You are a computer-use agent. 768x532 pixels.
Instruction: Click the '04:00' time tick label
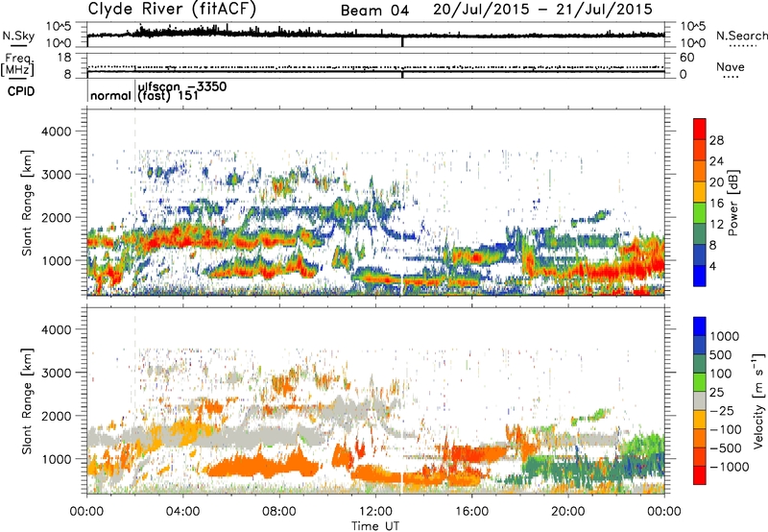(x=183, y=512)
